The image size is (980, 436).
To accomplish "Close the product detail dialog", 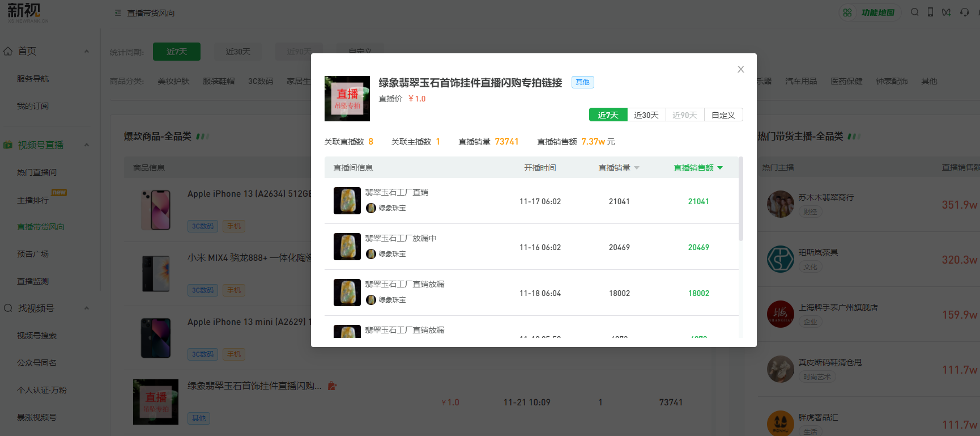I will (x=740, y=69).
